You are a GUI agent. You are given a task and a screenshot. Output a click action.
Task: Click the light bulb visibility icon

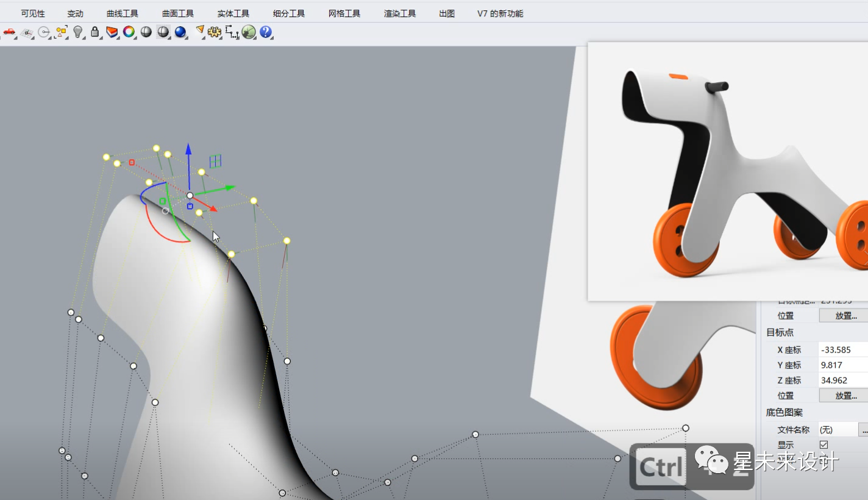[77, 32]
